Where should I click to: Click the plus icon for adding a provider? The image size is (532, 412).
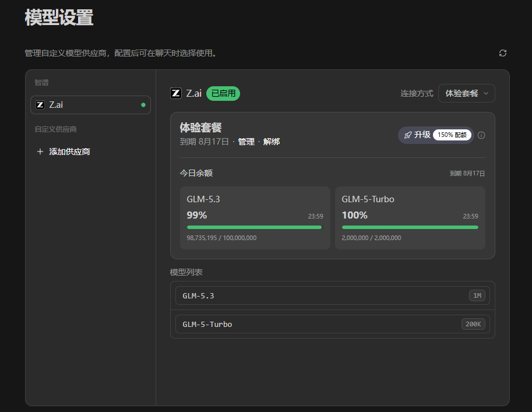pos(40,152)
